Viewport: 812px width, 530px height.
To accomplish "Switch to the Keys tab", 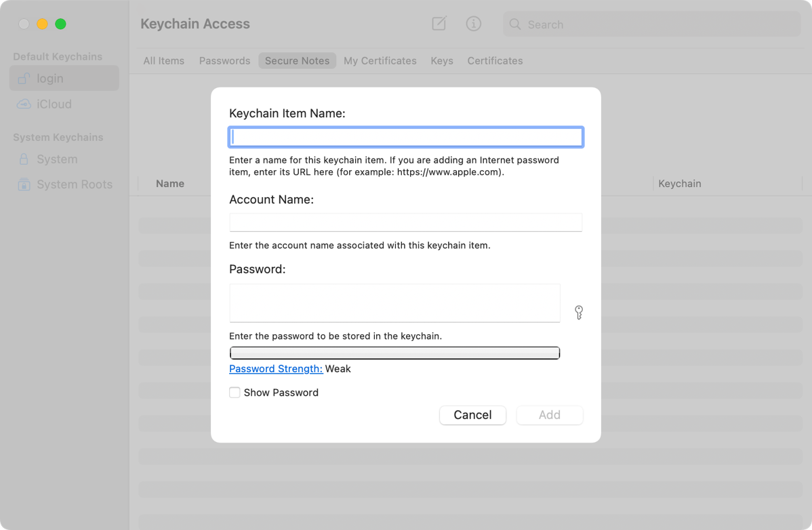I will [441, 61].
